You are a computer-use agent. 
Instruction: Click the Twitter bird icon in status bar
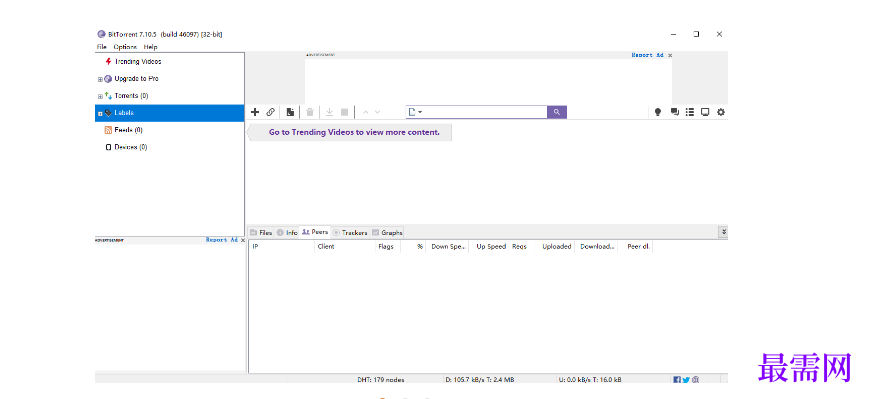tap(686, 380)
